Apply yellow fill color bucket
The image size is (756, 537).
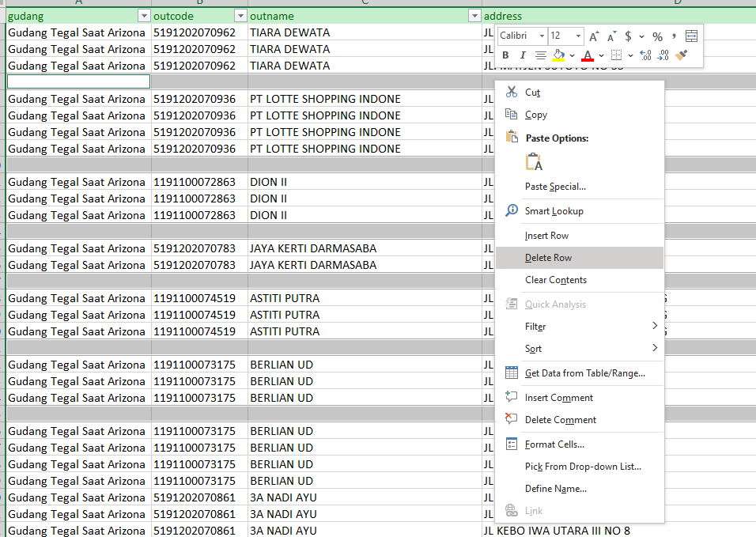(x=558, y=55)
